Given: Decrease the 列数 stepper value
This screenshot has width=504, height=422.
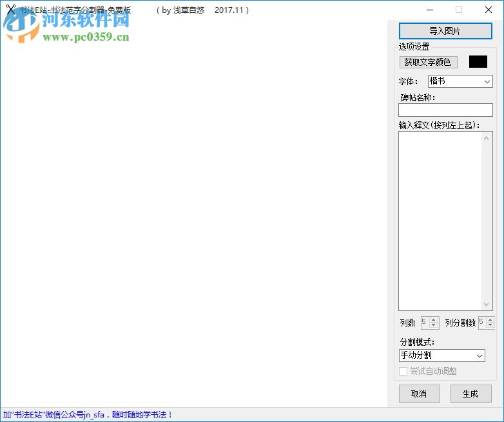Looking at the screenshot, I should pos(433,325).
